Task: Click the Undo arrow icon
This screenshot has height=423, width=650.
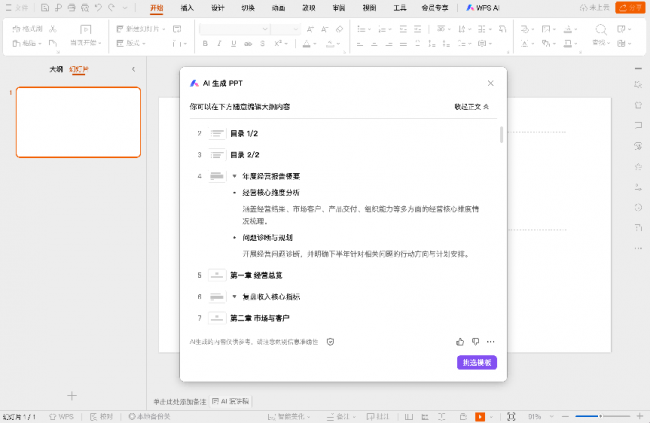Action: 98,7
